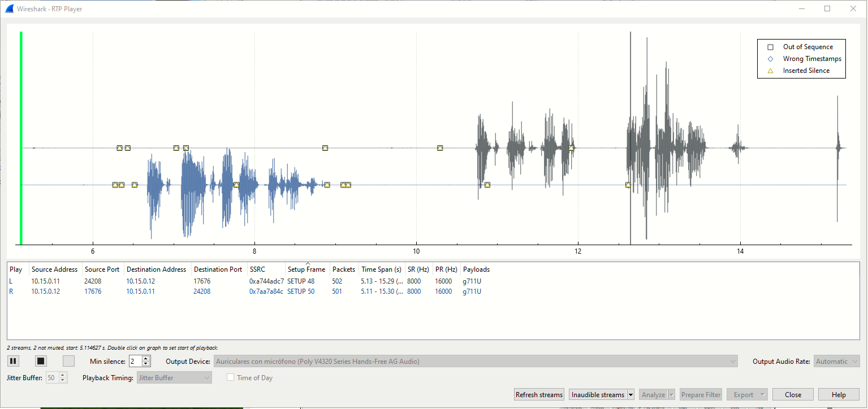Open the Output Audio Rate dropdown

click(x=837, y=362)
